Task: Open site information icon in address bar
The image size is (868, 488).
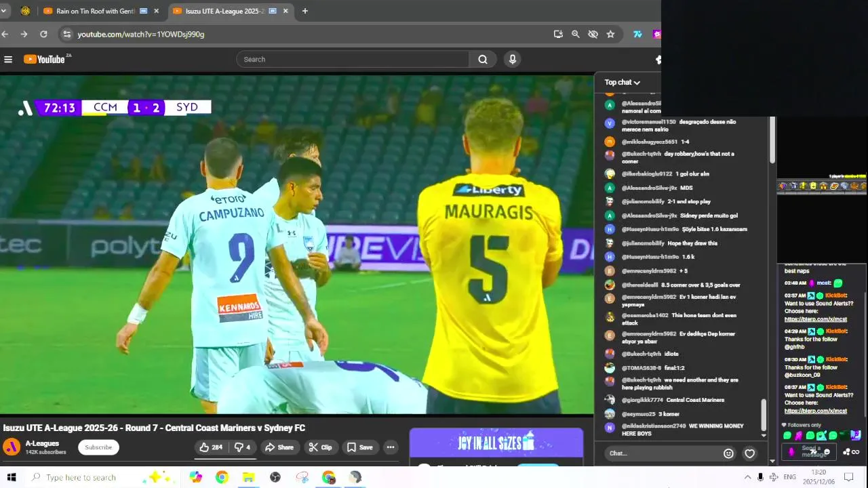Action: (x=66, y=34)
